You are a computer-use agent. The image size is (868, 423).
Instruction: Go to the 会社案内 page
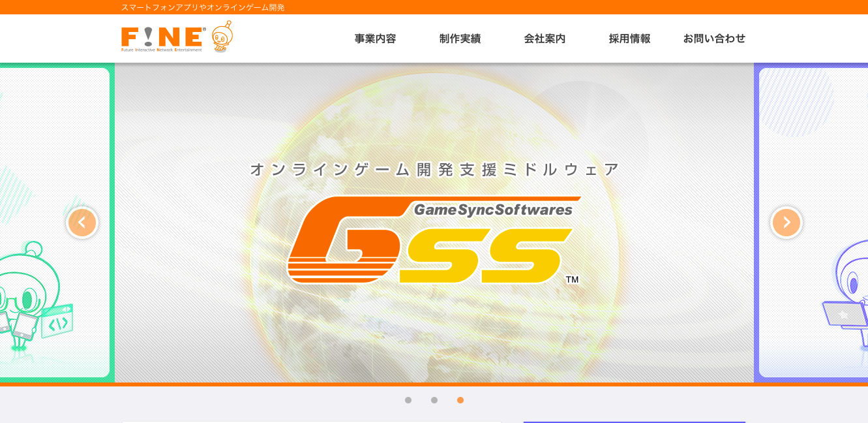point(545,39)
